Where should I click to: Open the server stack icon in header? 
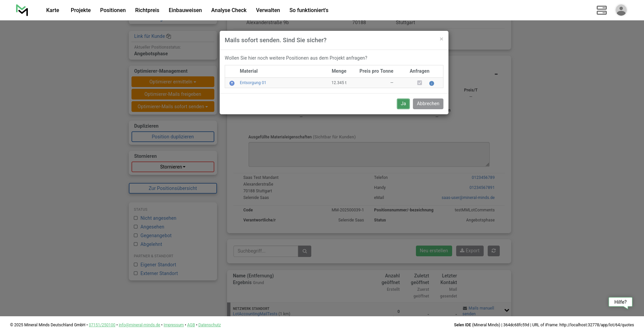(601, 10)
